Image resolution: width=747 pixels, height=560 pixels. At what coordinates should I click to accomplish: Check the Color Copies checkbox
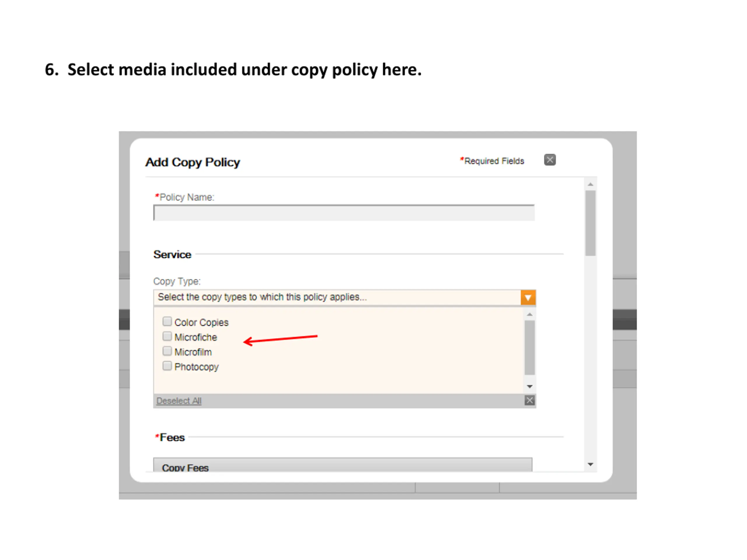tap(167, 321)
